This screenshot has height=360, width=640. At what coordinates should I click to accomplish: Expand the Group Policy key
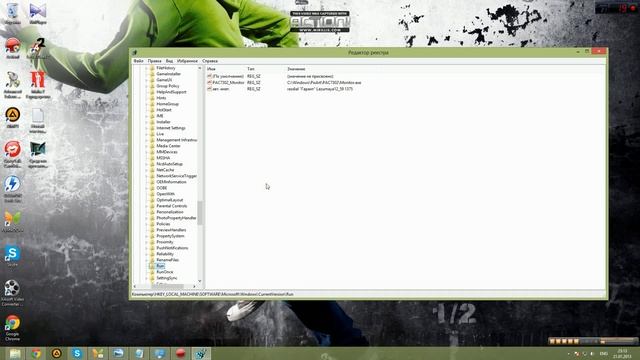[x=147, y=86]
